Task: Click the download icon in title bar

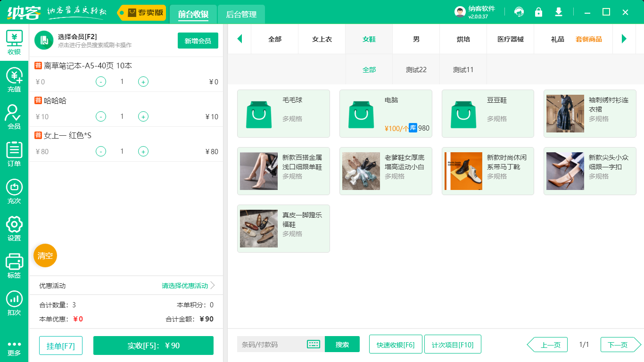Action: point(559,12)
